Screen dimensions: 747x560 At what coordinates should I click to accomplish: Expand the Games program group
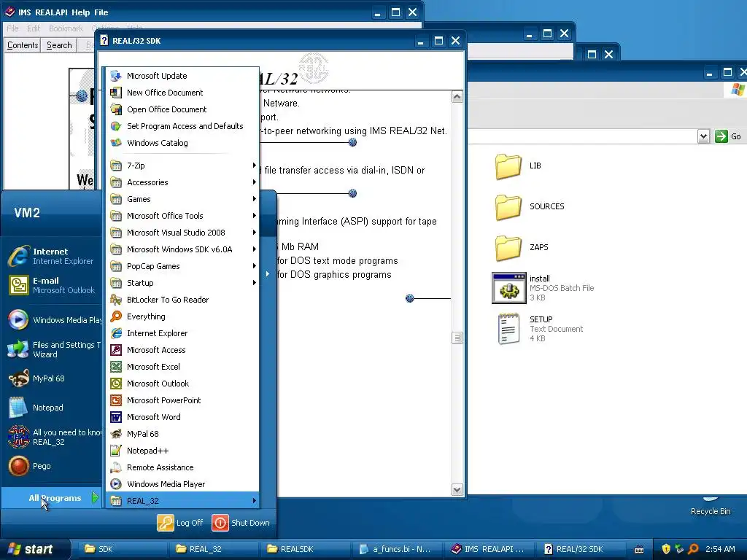point(182,199)
